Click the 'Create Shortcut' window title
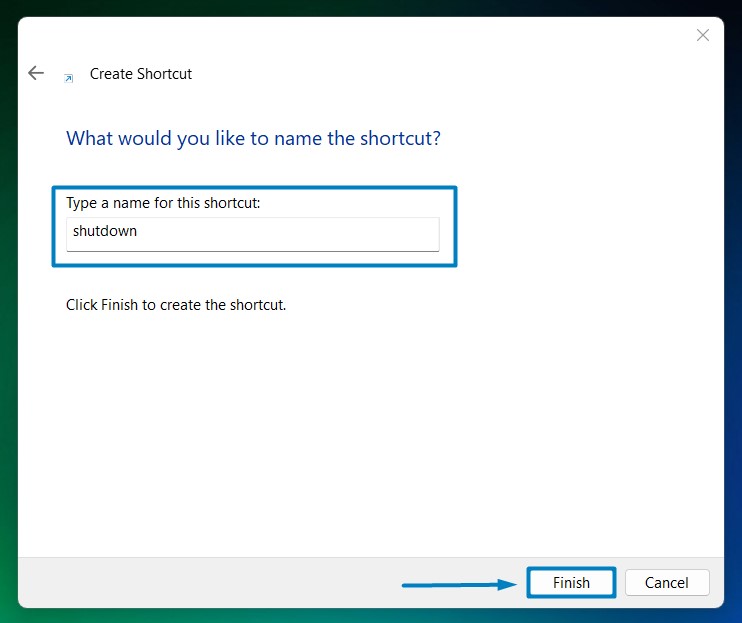742x623 pixels. tap(141, 74)
